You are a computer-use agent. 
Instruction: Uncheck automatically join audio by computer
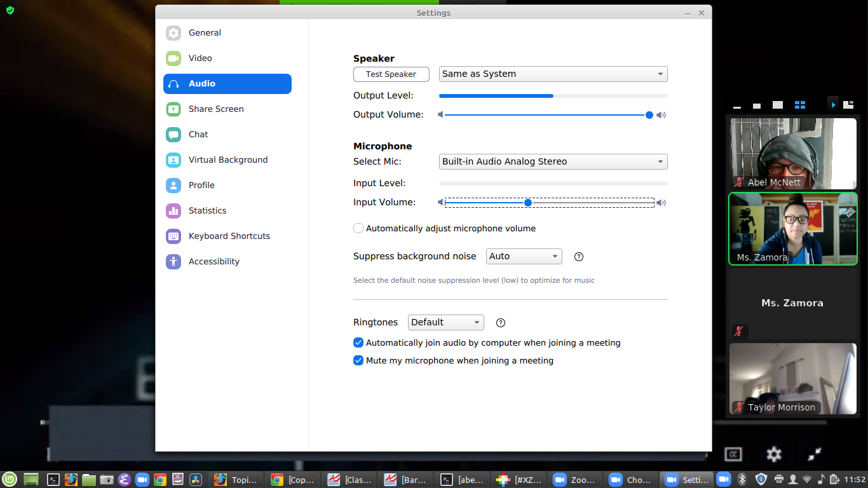coord(358,342)
